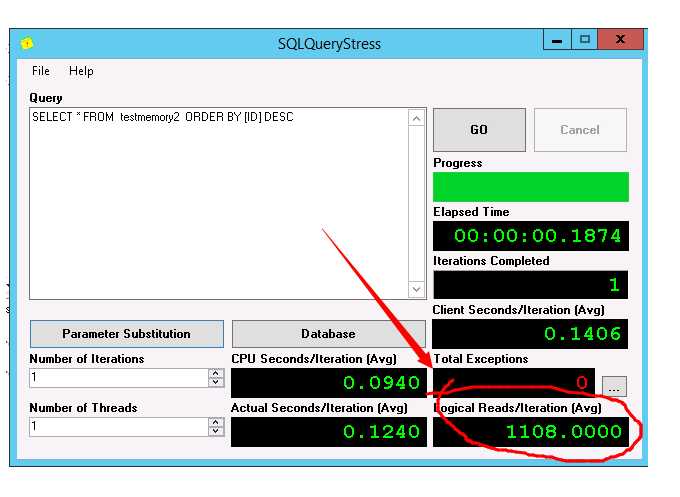Open the File menu
The width and height of the screenshot is (680, 497).
(41, 71)
